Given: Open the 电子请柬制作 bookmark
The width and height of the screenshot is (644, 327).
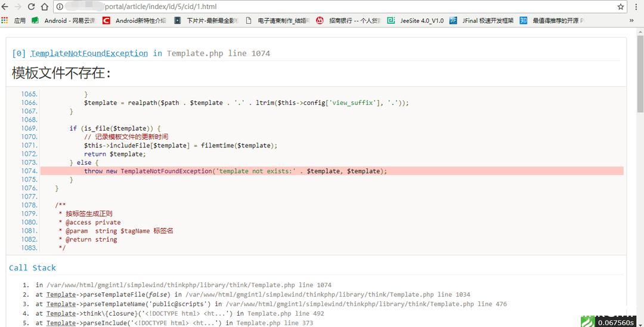Looking at the screenshot, I should tap(278, 20).
